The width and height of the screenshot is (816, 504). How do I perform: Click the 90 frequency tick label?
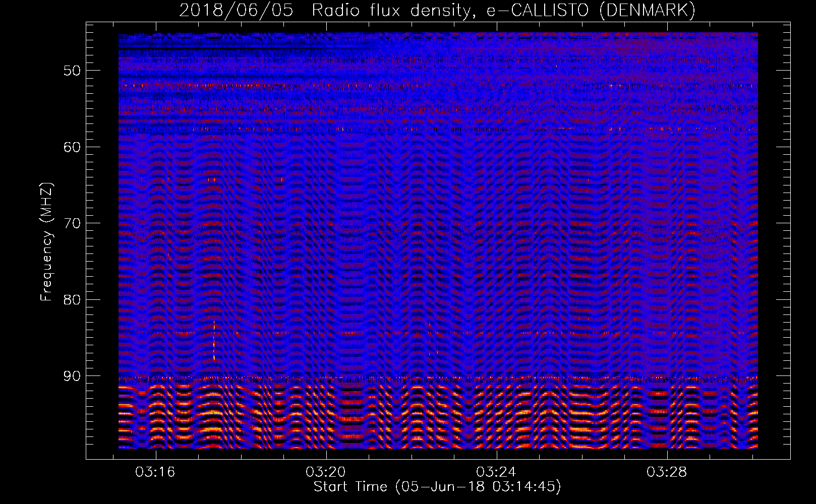click(x=72, y=376)
